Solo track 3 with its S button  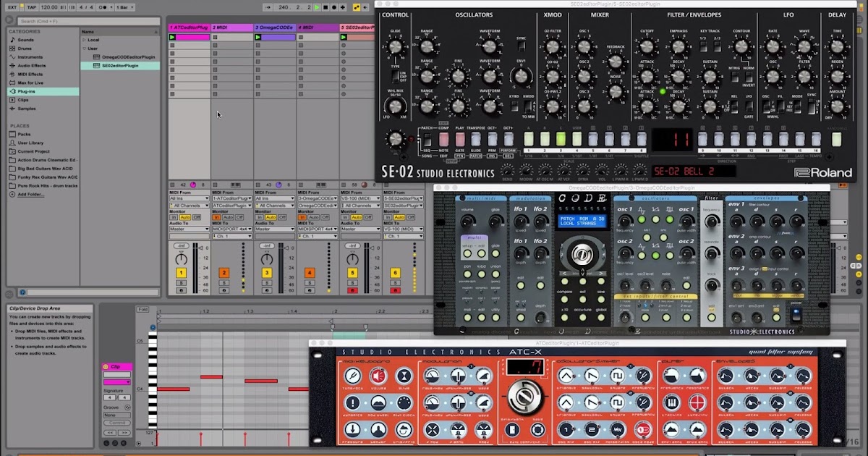[267, 283]
